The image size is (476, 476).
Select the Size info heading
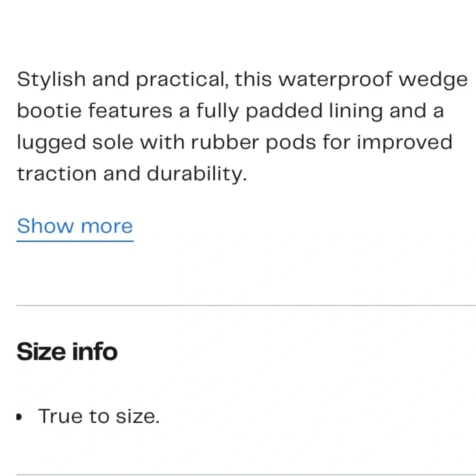[x=67, y=351]
